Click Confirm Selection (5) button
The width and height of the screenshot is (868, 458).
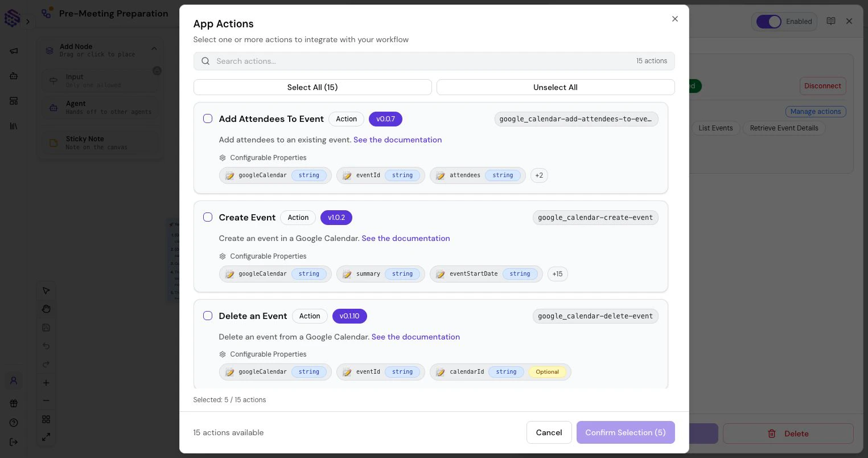626,432
